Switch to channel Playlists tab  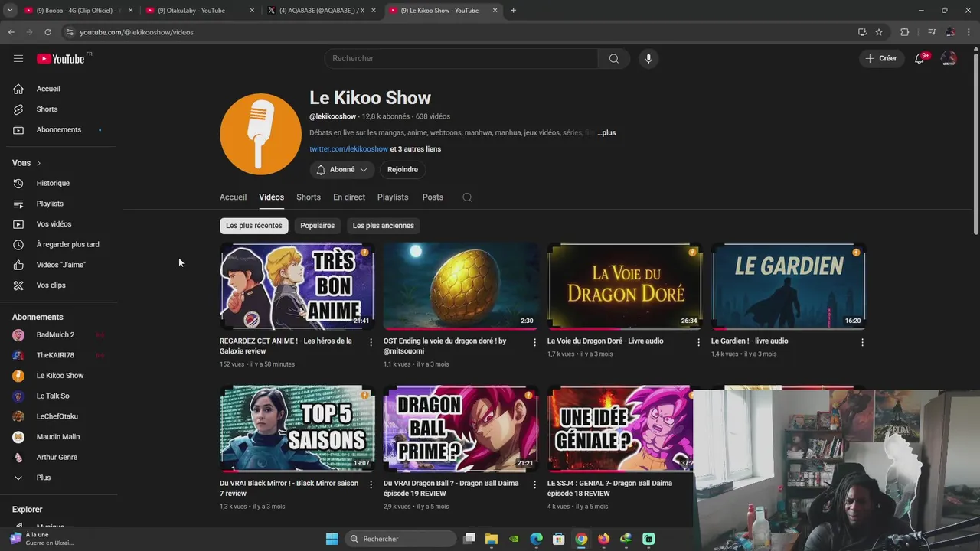[x=393, y=197]
